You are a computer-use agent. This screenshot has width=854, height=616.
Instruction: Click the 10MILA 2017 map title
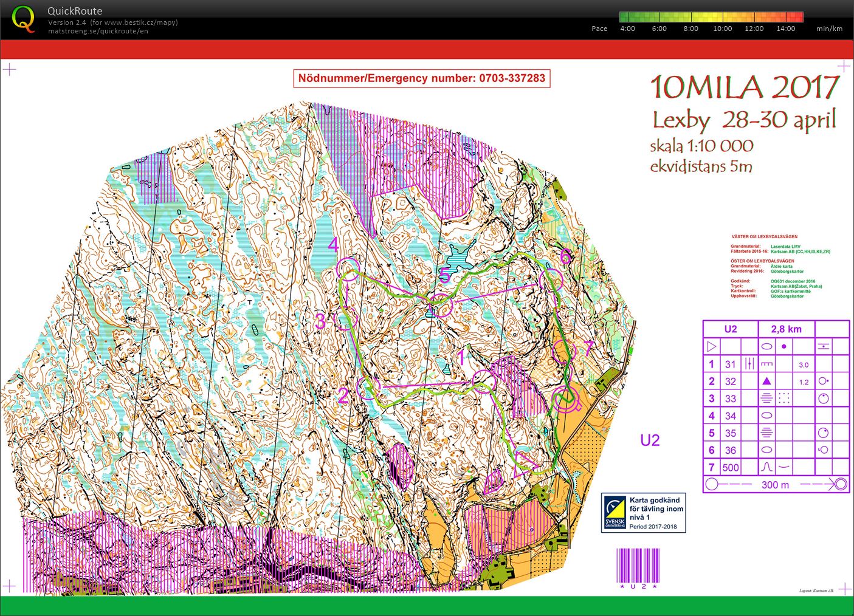pyautogui.click(x=745, y=87)
